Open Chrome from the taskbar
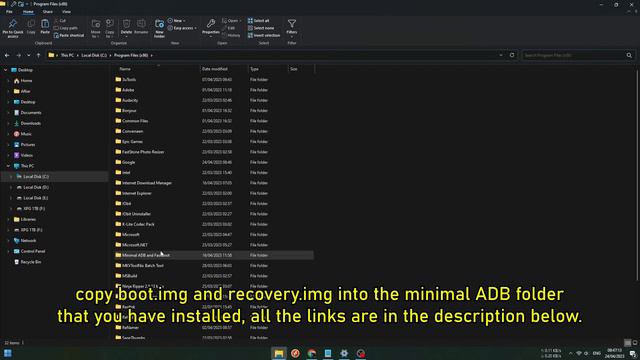 (x=311, y=353)
